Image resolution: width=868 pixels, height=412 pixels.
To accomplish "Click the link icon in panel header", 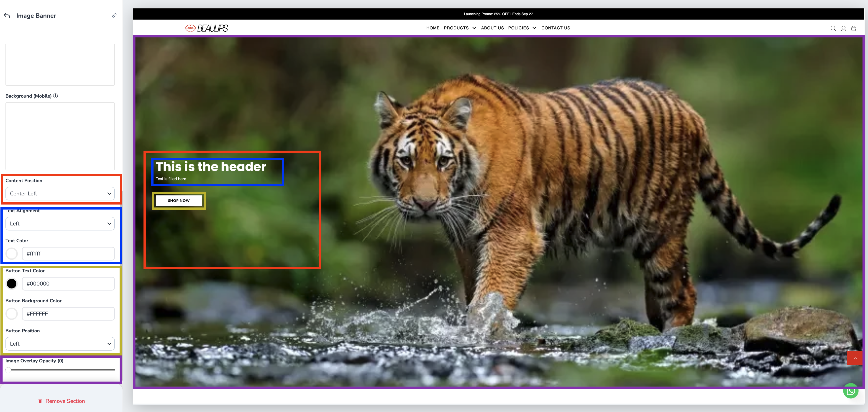I will point(114,15).
